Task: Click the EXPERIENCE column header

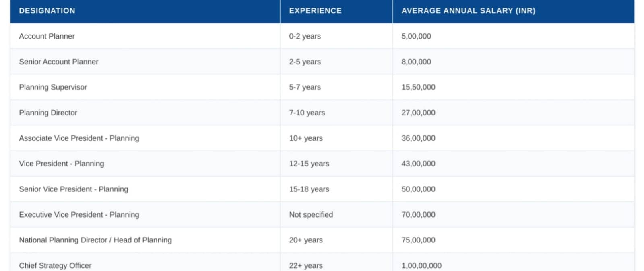Action: click(x=315, y=11)
